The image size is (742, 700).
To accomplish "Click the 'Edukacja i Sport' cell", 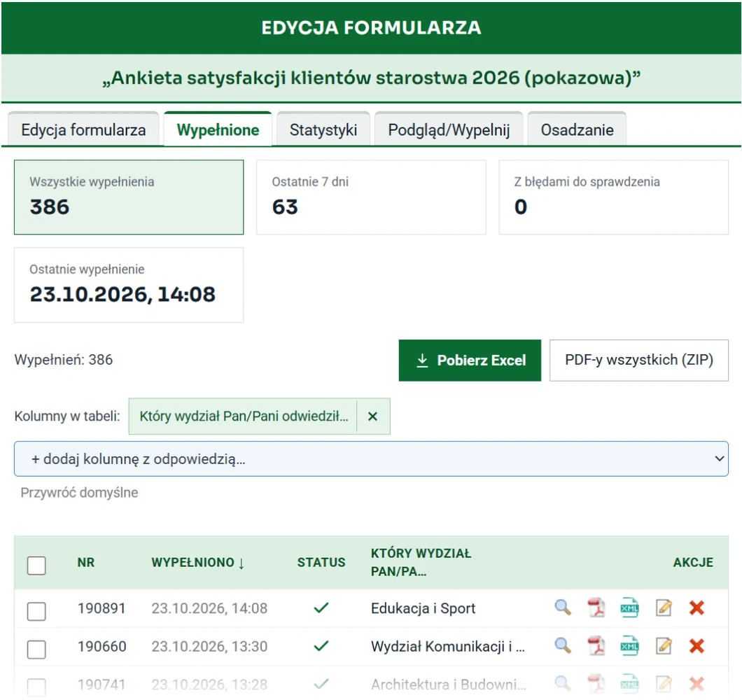I will (x=423, y=608).
